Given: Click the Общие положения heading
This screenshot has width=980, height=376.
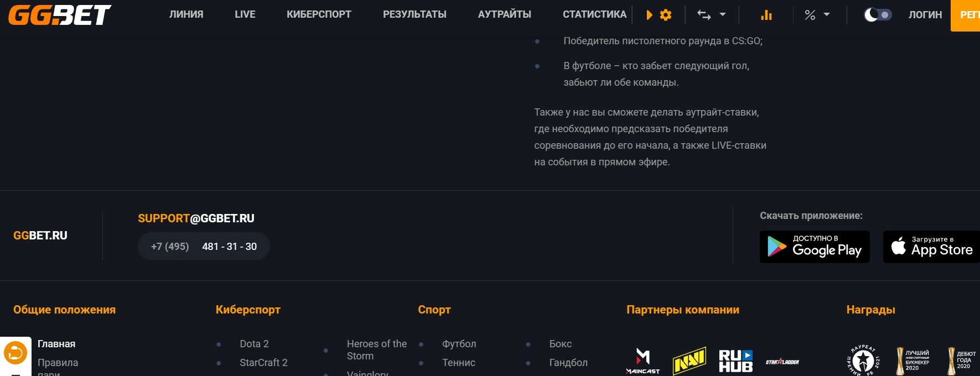Looking at the screenshot, I should [x=64, y=310].
